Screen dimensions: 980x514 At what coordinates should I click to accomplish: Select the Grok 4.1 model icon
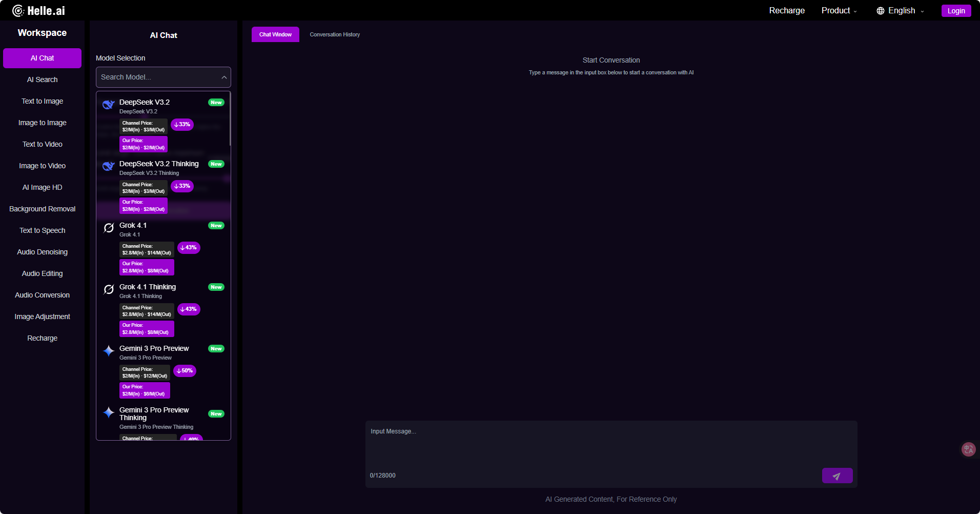(x=108, y=227)
